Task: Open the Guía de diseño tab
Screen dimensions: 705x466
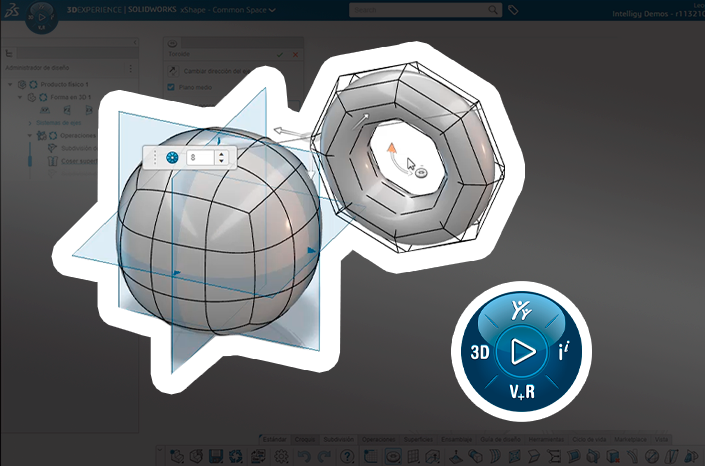Action: (x=500, y=439)
